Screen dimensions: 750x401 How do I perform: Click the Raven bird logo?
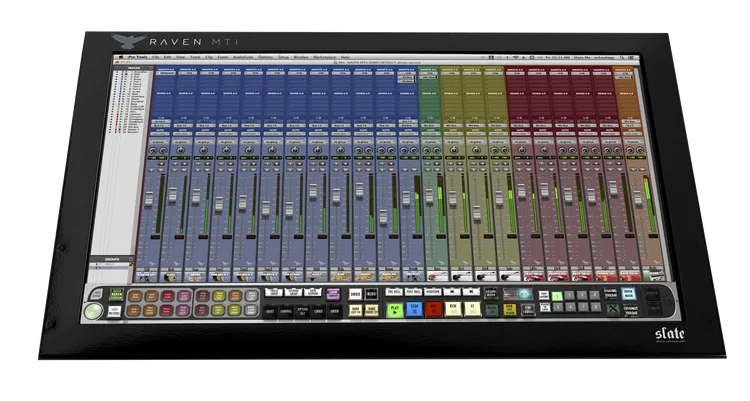tap(128, 42)
